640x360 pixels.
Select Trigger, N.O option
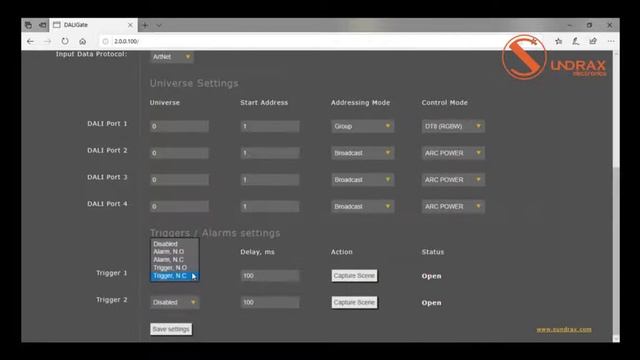[175, 268]
